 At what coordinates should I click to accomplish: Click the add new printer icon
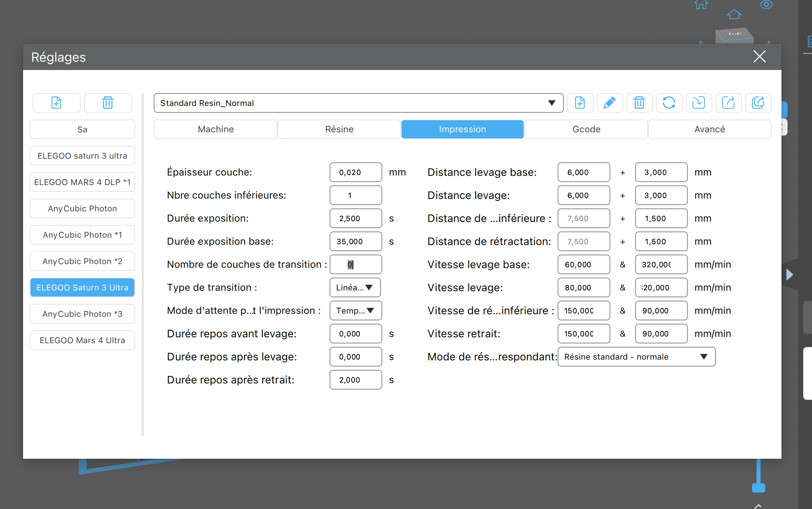click(x=56, y=103)
